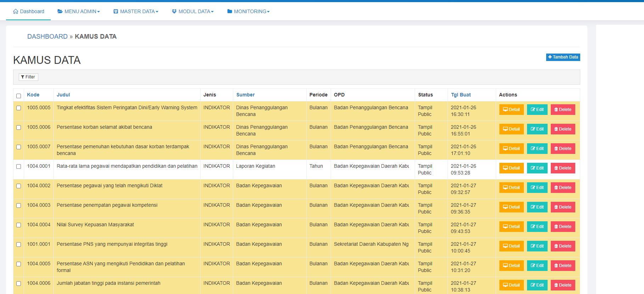Click trash icon of Delete in row 1004.0003
This screenshot has height=294, width=644.
(556, 207)
